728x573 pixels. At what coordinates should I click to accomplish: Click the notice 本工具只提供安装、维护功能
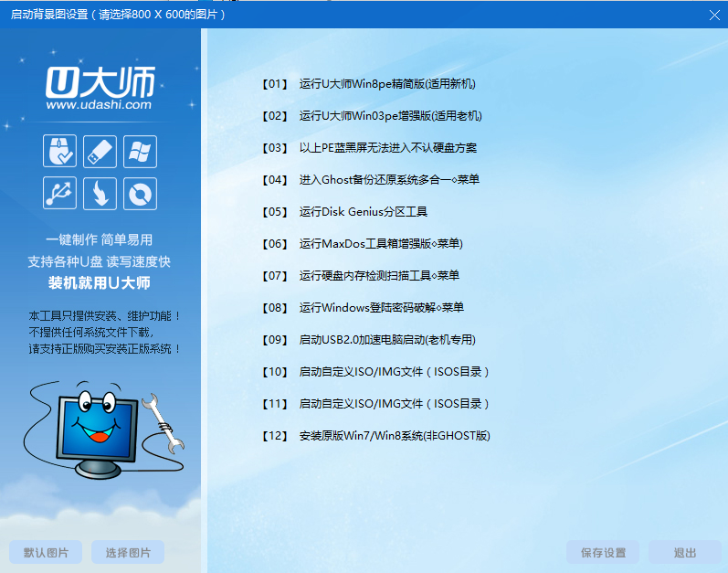point(105,316)
